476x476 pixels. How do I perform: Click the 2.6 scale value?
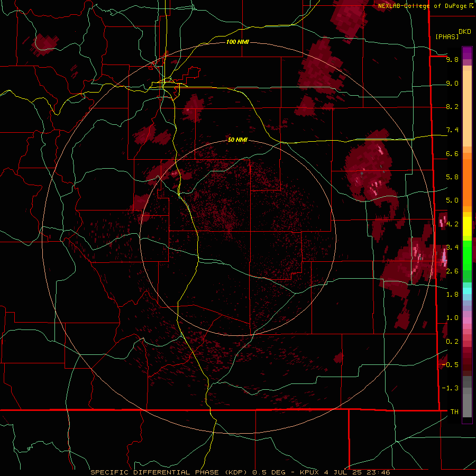(452, 271)
